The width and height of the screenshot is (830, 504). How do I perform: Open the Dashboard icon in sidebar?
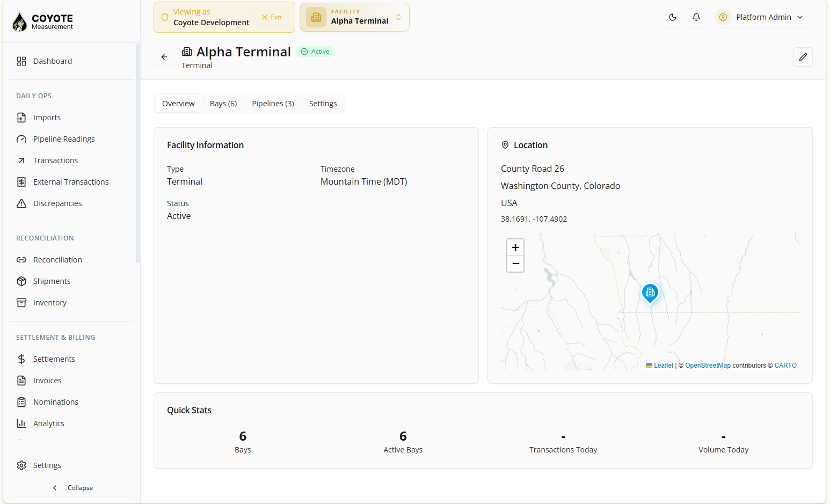(21, 61)
